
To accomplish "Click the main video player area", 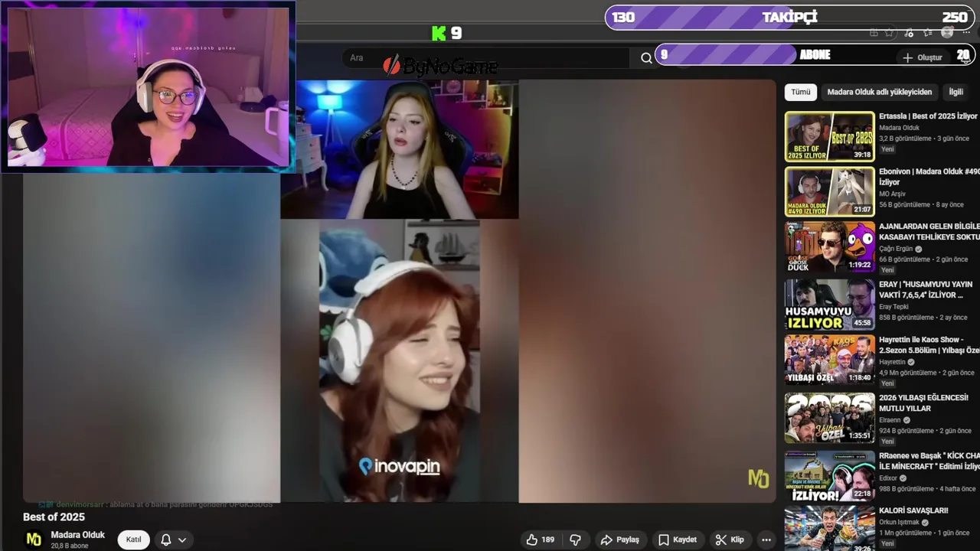I will [x=399, y=291].
